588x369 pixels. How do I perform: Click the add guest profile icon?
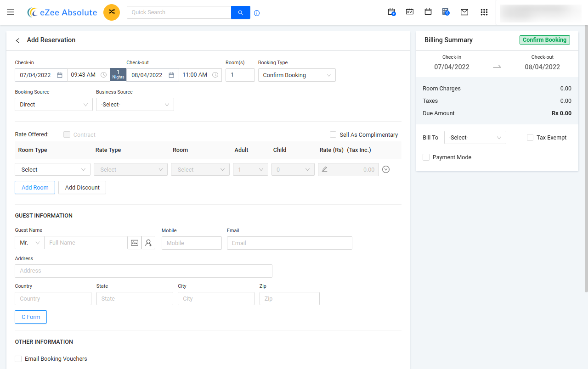tap(148, 242)
